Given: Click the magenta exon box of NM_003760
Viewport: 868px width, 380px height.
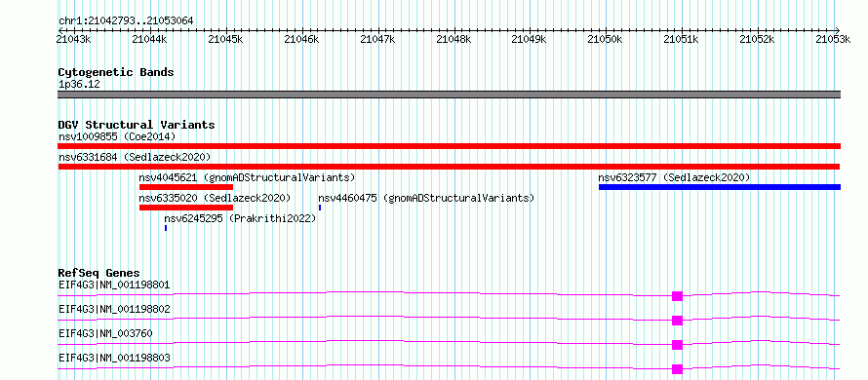Looking at the screenshot, I should pos(677,345).
